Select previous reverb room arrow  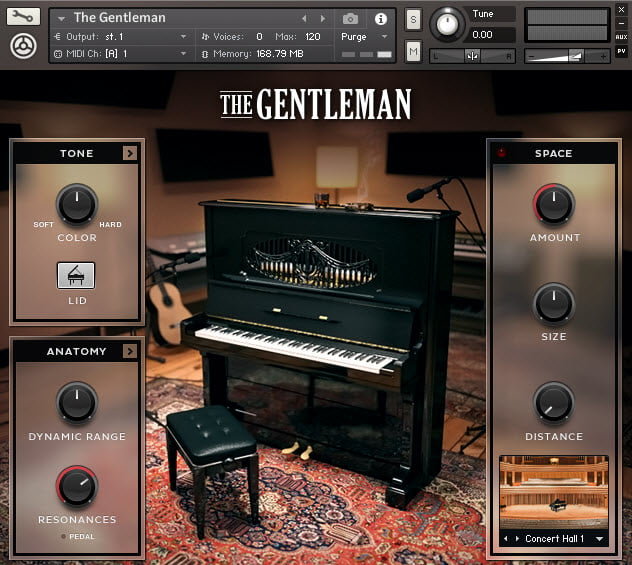[x=506, y=539]
